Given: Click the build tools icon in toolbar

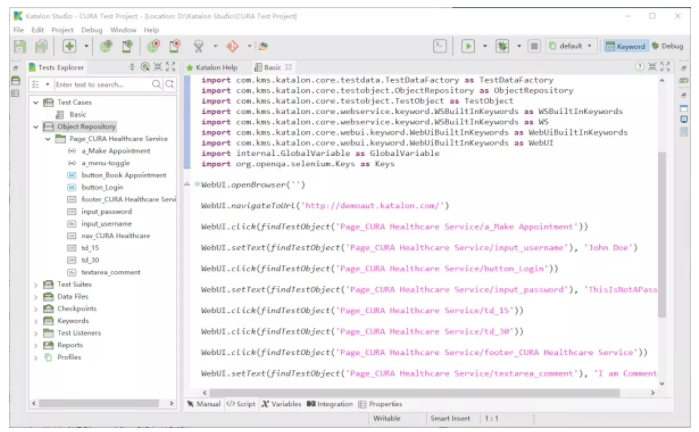Looking at the screenshot, I should point(199,46).
